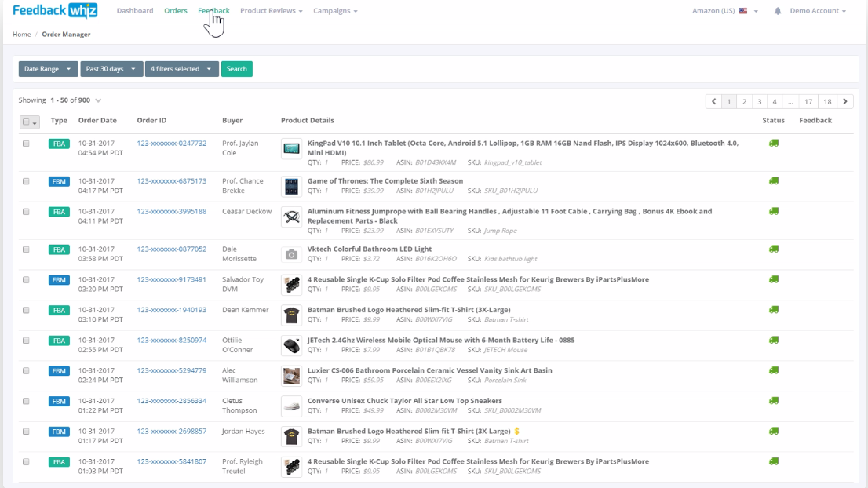Open the Demo Account dropdown
This screenshot has height=488, width=868.
(x=818, y=10)
